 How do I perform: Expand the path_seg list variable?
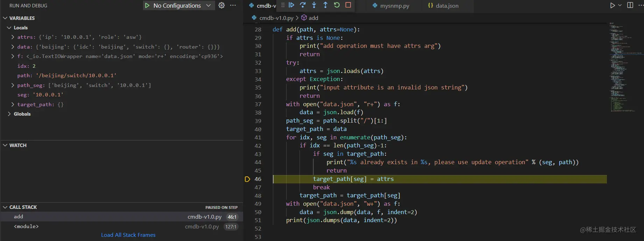click(13, 85)
